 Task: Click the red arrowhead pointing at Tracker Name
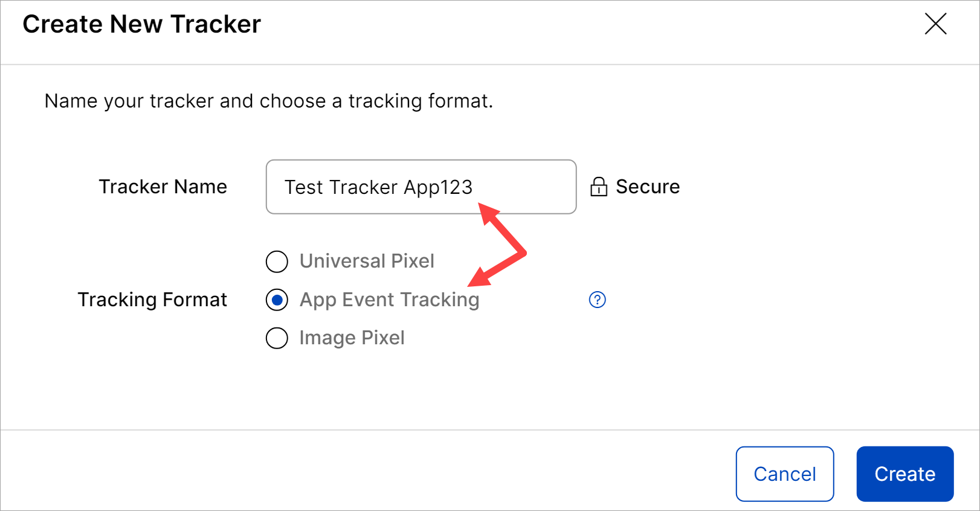pos(487,213)
